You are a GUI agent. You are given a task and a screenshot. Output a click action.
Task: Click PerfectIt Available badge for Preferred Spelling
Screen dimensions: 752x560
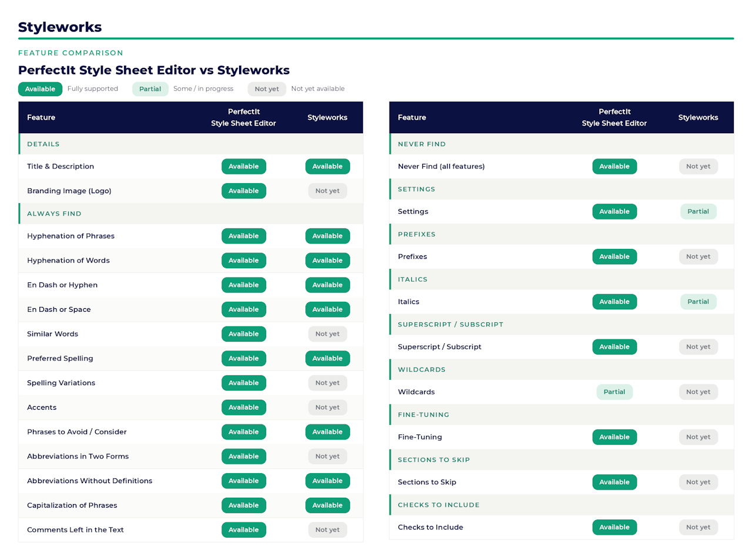coord(244,359)
